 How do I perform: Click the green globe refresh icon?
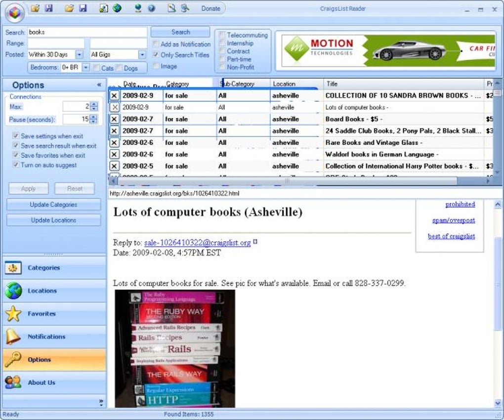coord(117,8)
